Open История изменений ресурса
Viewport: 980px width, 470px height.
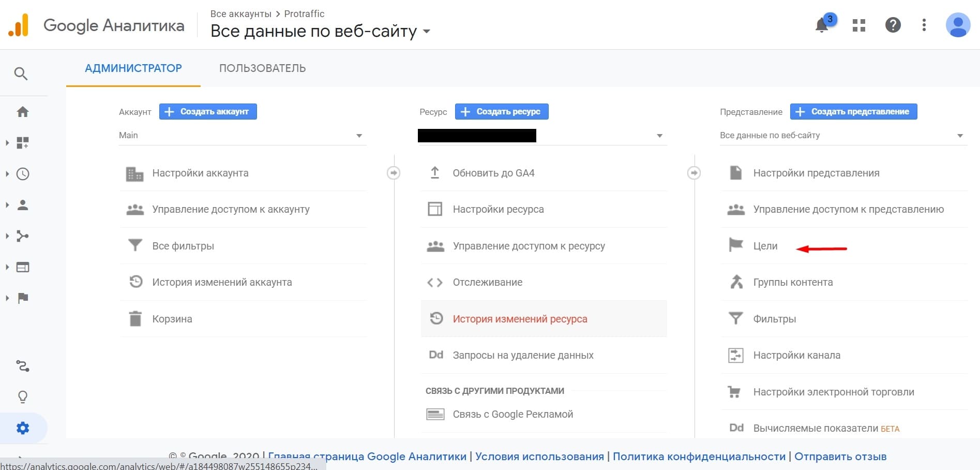point(544,319)
